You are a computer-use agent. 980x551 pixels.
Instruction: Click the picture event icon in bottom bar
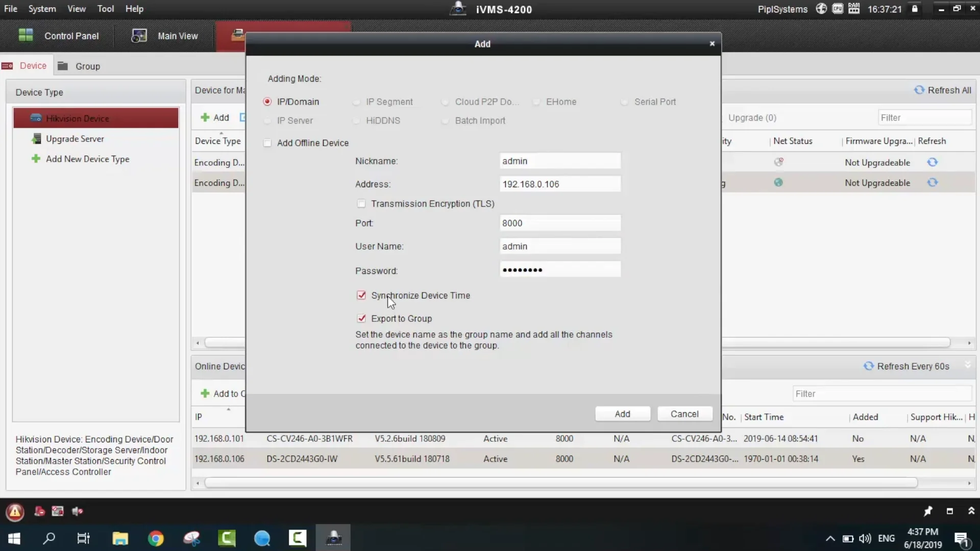pos(58,511)
